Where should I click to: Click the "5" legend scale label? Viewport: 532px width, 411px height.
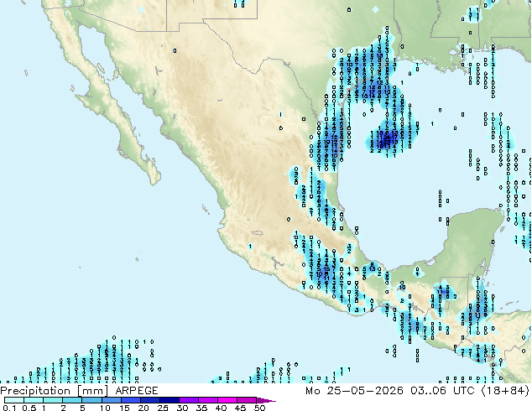click(x=82, y=408)
